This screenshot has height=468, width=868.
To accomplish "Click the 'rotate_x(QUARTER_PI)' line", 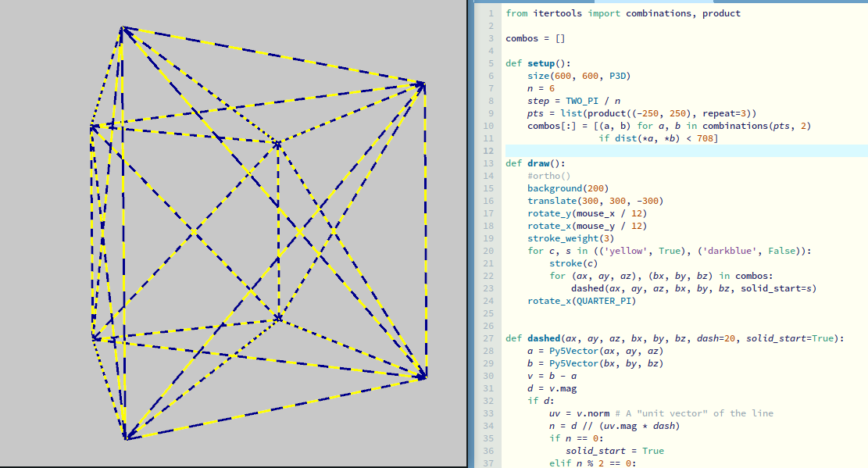I will [x=581, y=301].
